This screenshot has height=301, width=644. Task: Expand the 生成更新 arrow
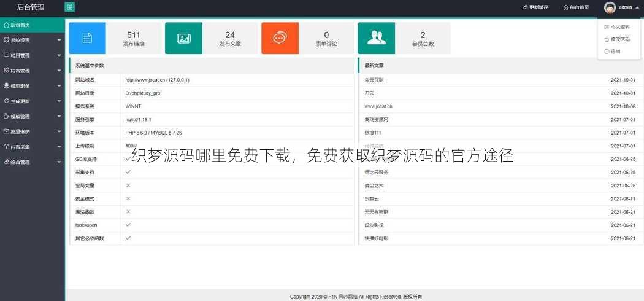coord(59,101)
